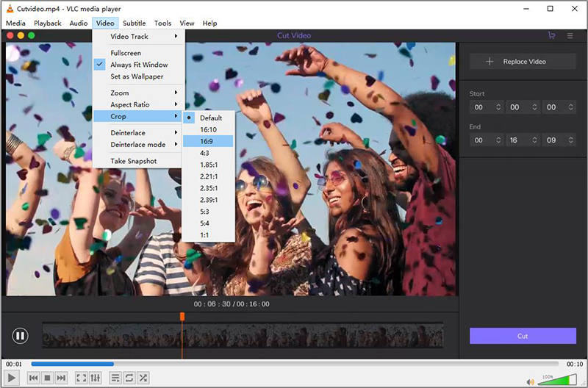Click the green maximize dot in Cut Video
Viewport: 588px width, 388px height.
click(32, 35)
